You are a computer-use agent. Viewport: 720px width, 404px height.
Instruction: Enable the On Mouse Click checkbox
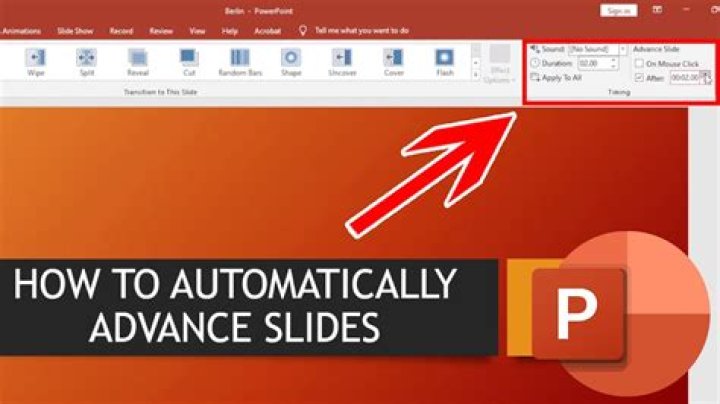pyautogui.click(x=639, y=63)
